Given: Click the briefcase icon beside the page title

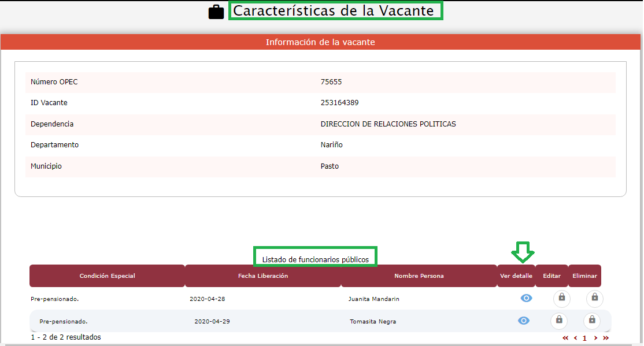Looking at the screenshot, I should (216, 12).
